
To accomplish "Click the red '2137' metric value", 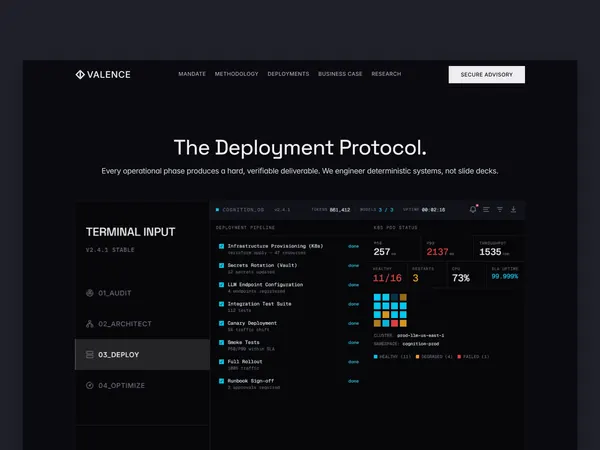I will [437, 252].
